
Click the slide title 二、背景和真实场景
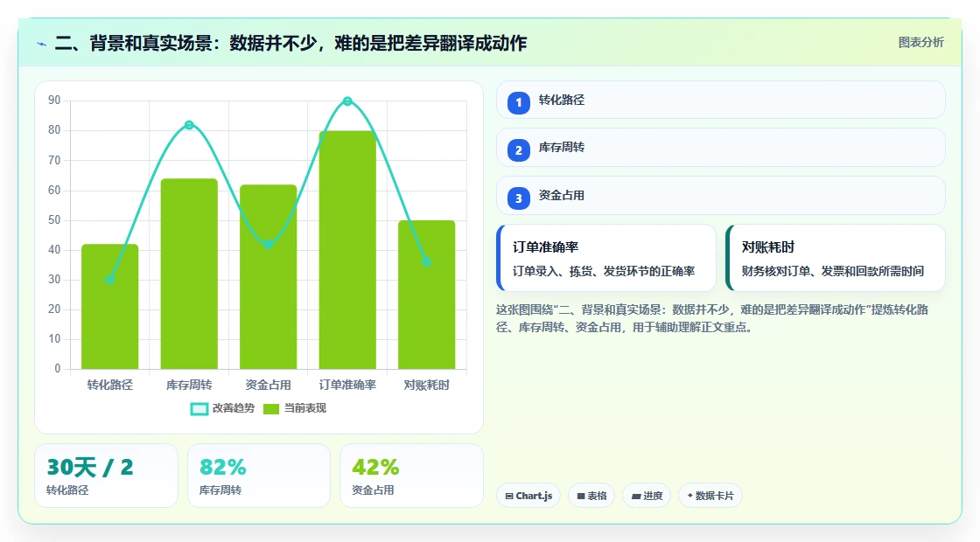290,43
